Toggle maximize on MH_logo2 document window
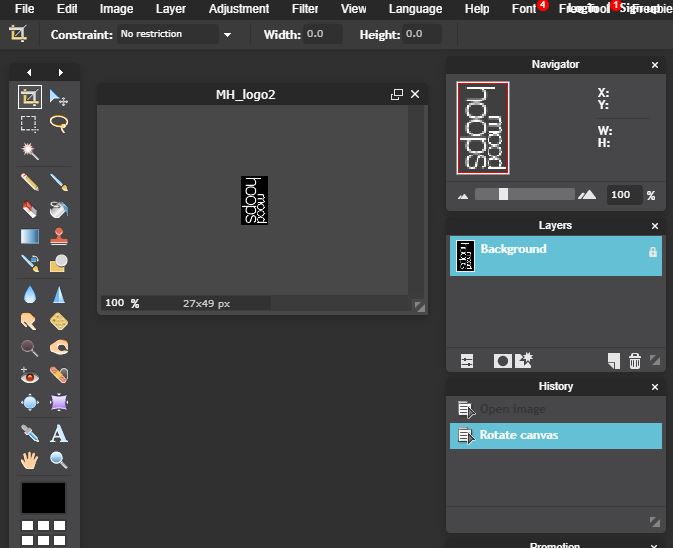Screen dimensions: 673x548 pos(397,95)
